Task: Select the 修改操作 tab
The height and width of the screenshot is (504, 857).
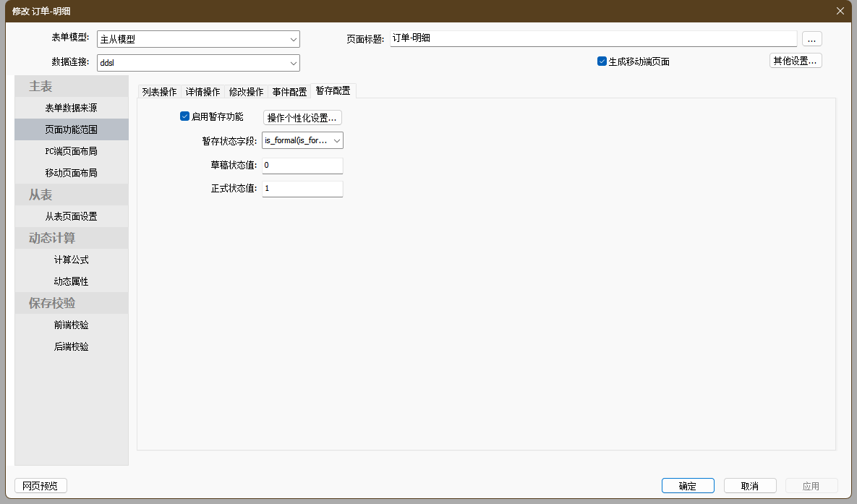Action: [246, 92]
